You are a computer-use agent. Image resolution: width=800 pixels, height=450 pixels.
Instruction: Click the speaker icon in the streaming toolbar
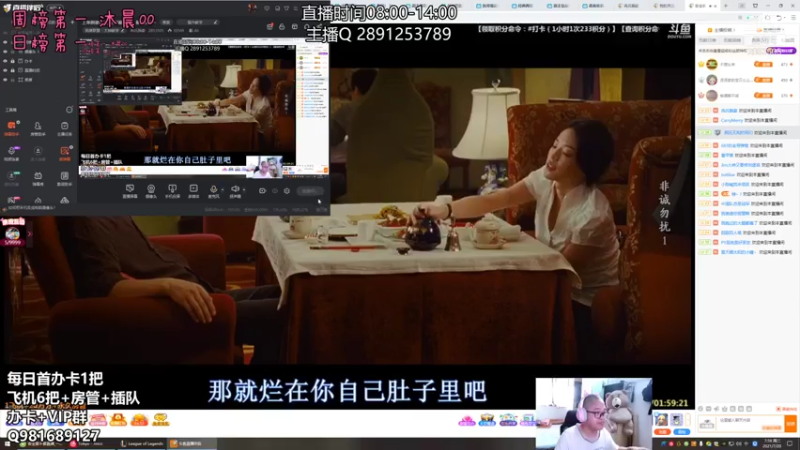(235, 191)
